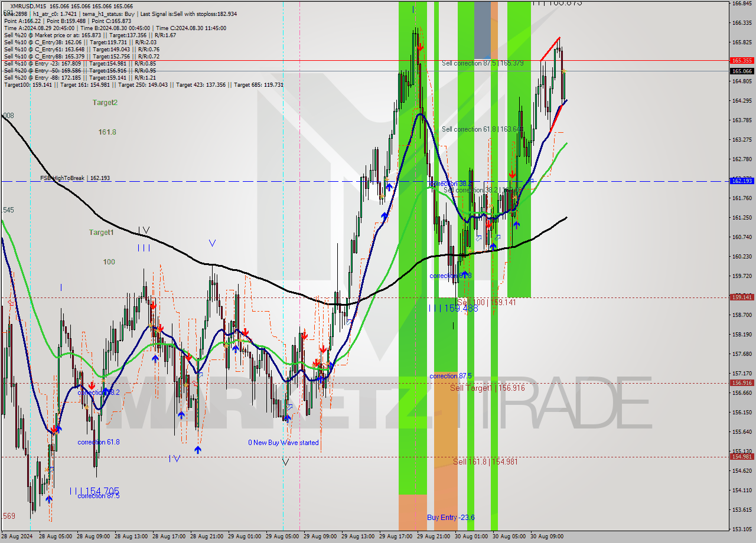Select the red 156.916 price axis tag
Viewport: 756px width, 543px height.
[742, 383]
